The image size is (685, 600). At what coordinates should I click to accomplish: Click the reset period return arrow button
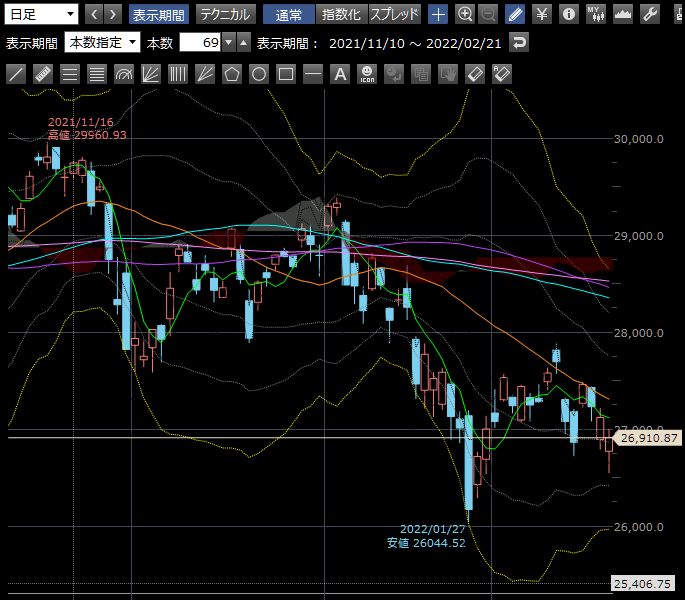point(518,43)
